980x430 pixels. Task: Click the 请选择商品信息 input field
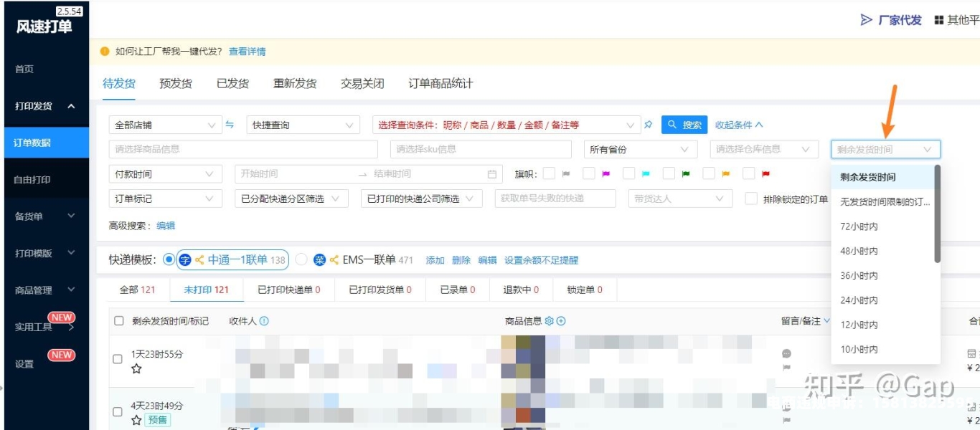point(243,149)
